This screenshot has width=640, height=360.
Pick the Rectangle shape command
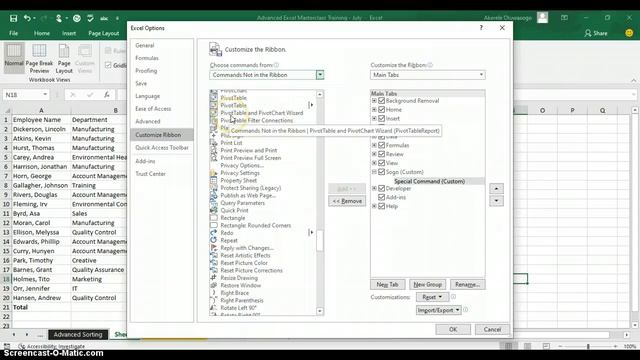pyautogui.click(x=233, y=218)
